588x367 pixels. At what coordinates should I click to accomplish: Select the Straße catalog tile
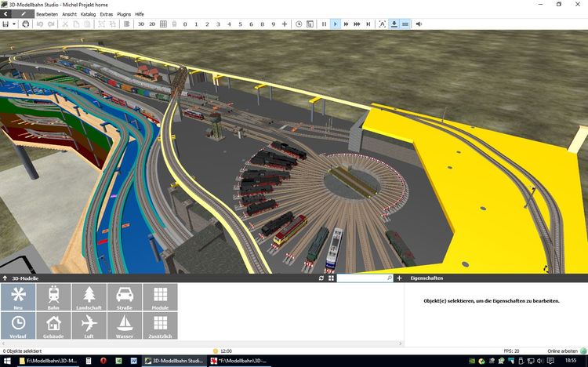coord(124,296)
